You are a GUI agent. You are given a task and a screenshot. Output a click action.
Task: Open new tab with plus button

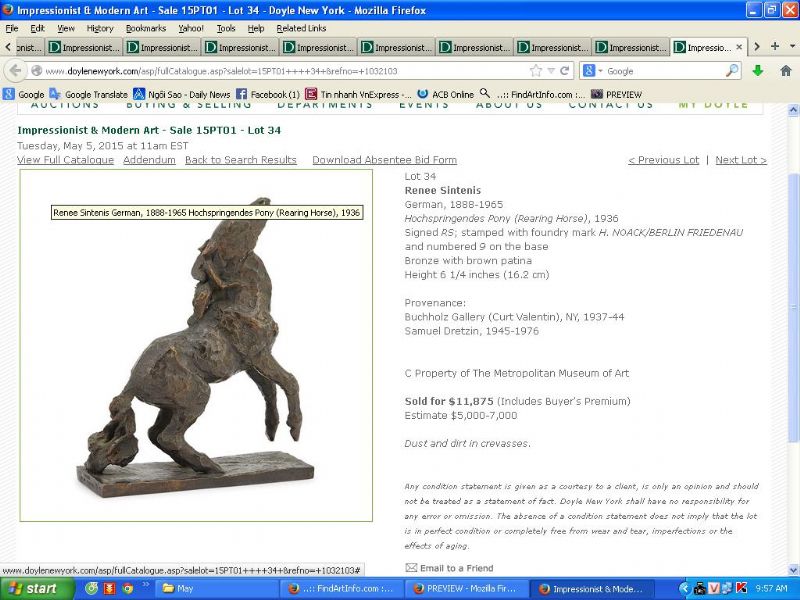(775, 47)
